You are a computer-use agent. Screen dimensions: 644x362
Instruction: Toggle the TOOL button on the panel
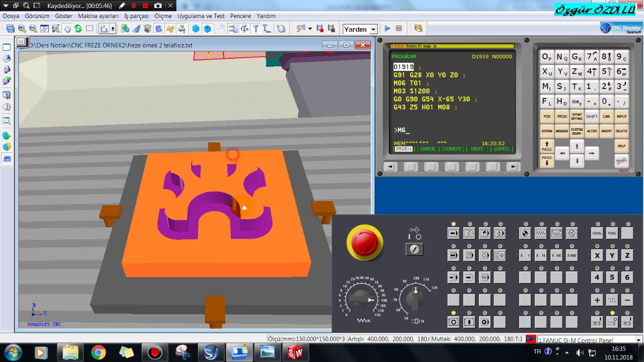tap(612, 233)
